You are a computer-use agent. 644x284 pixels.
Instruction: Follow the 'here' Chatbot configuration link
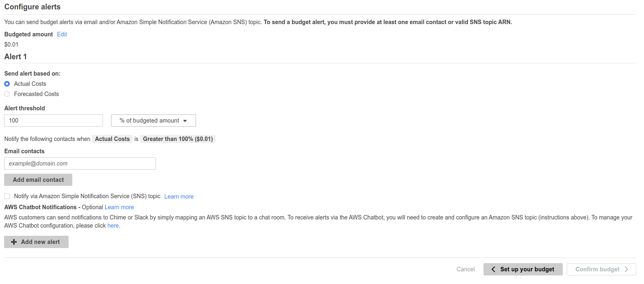[x=113, y=226]
